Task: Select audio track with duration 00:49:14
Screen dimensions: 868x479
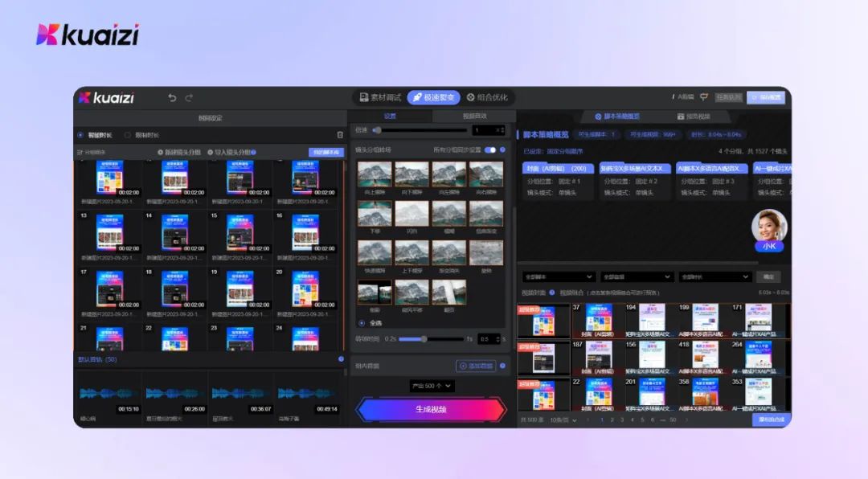Action: 308,396
